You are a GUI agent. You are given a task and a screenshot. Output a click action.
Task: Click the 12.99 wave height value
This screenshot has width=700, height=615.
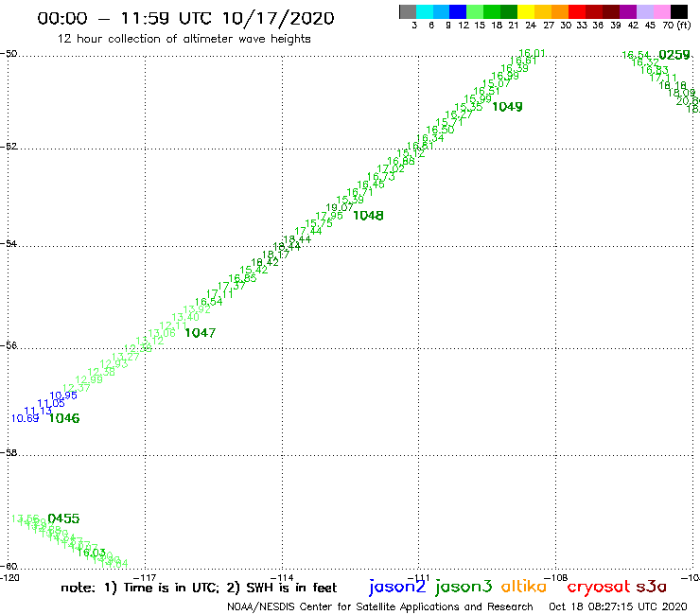click(x=89, y=380)
